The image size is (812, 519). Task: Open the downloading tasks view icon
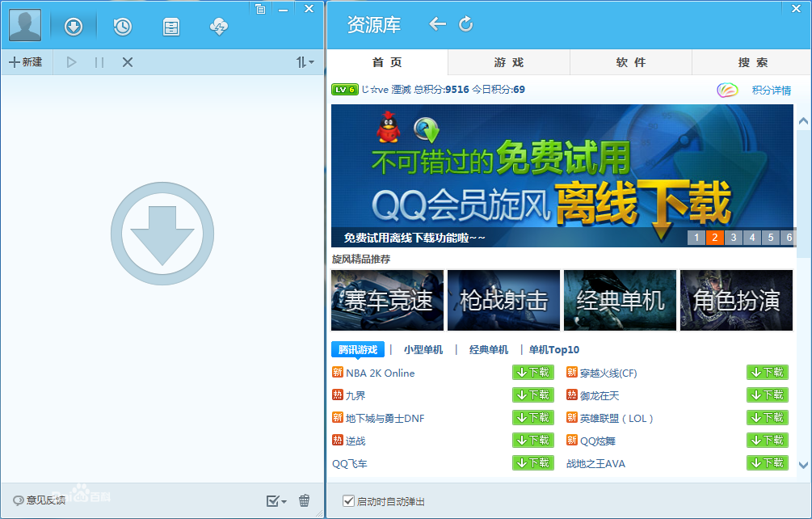pos(74,26)
